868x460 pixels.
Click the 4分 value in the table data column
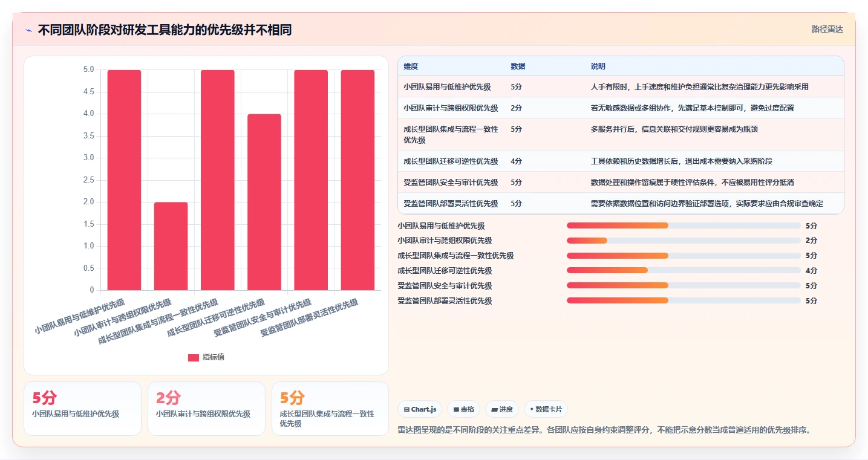coord(516,161)
